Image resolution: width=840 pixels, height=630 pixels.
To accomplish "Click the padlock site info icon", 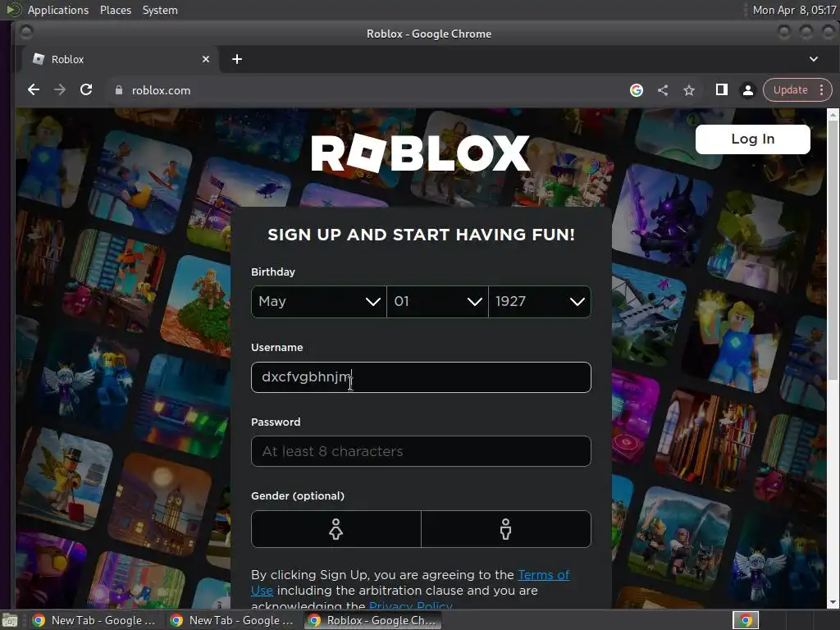I will click(x=119, y=90).
